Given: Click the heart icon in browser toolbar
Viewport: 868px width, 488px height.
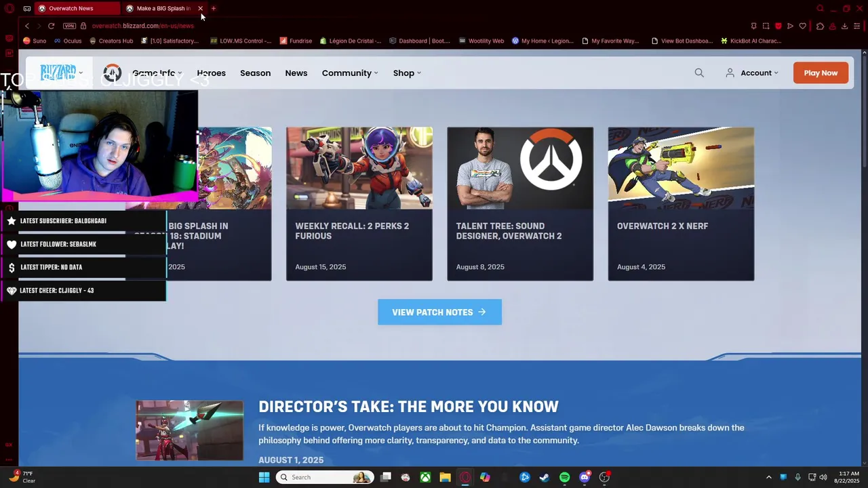Looking at the screenshot, I should 803,26.
